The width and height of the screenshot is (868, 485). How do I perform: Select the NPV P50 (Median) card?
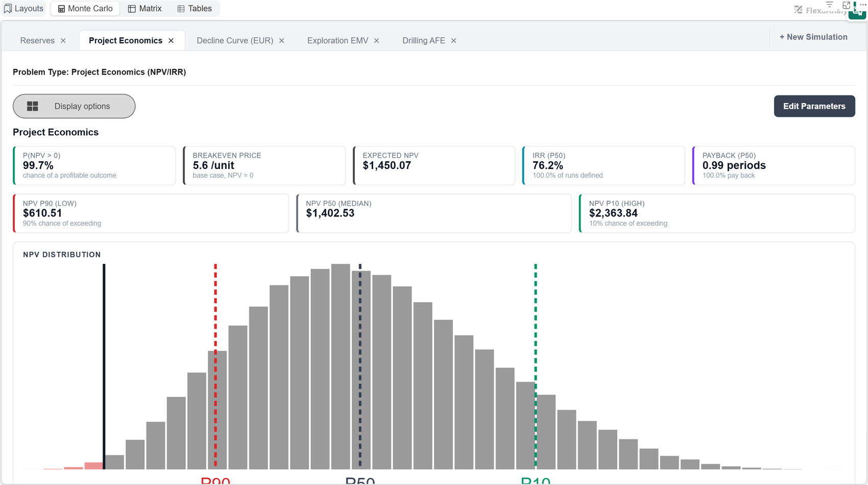tap(434, 213)
